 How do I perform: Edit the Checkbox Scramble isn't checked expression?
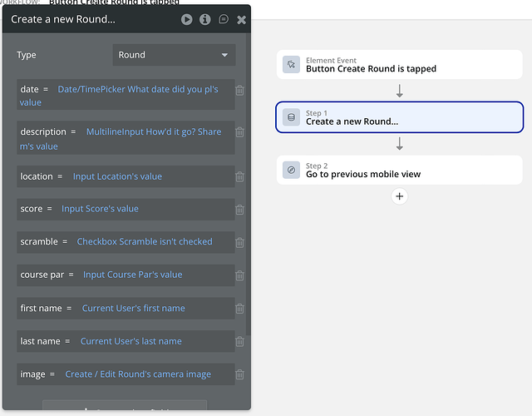[145, 241]
